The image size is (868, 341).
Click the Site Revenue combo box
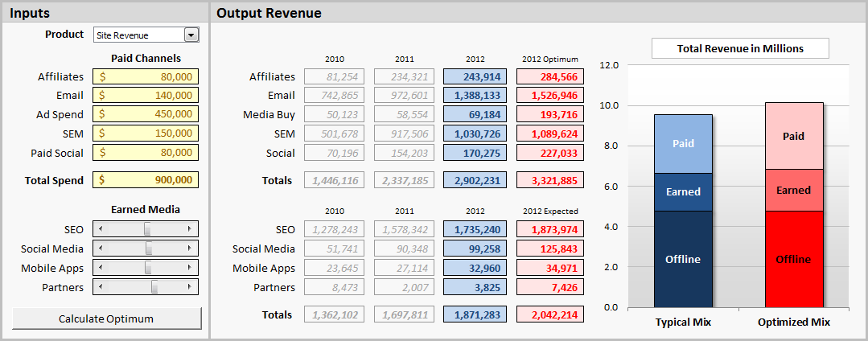(138, 35)
